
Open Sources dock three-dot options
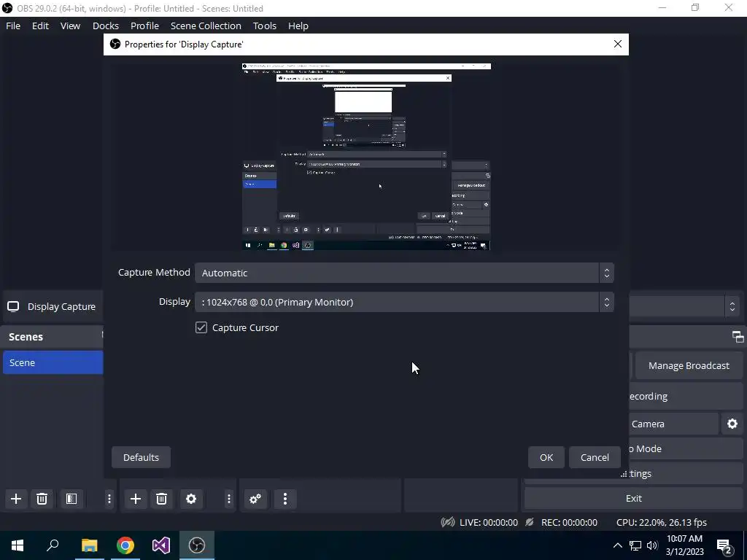click(x=228, y=499)
